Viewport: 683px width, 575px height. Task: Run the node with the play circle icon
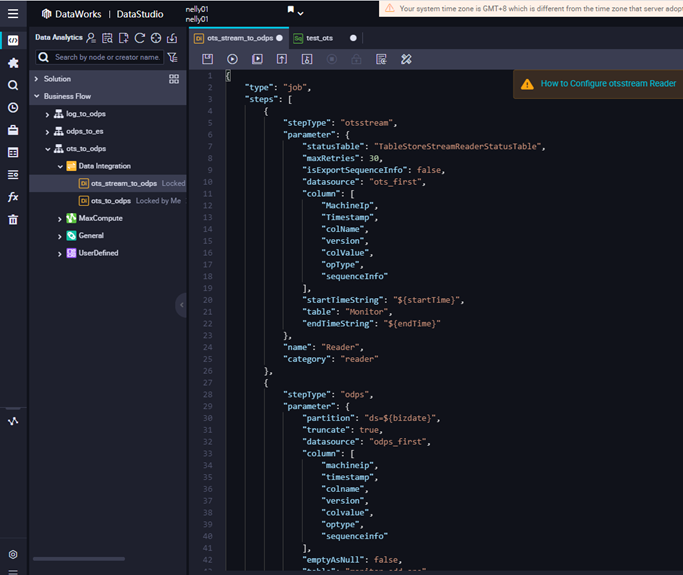(233, 59)
